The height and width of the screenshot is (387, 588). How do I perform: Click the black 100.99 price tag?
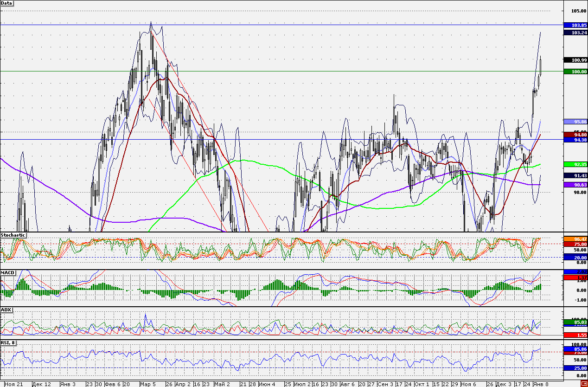[575, 60]
